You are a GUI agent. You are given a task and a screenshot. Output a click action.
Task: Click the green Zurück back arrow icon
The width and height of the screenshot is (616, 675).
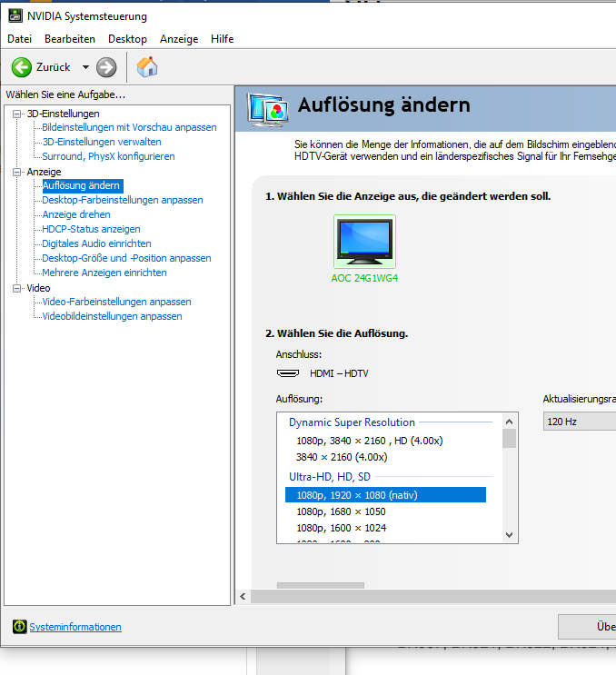22,67
